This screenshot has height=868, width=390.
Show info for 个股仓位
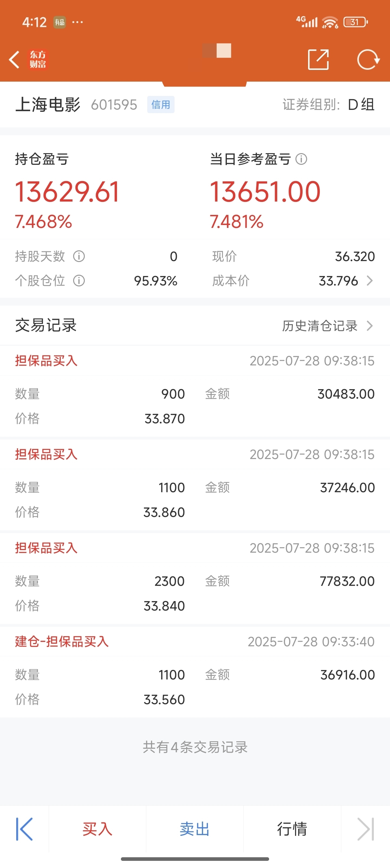79,281
